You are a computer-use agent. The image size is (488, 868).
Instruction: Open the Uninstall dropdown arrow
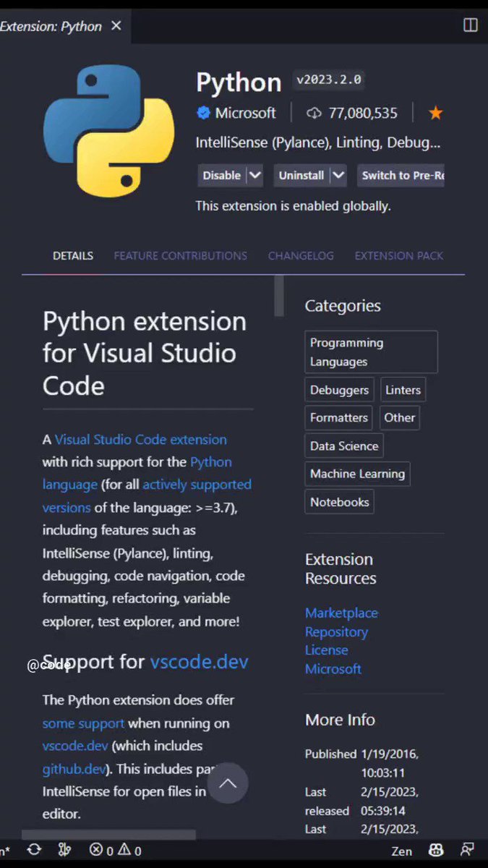338,175
